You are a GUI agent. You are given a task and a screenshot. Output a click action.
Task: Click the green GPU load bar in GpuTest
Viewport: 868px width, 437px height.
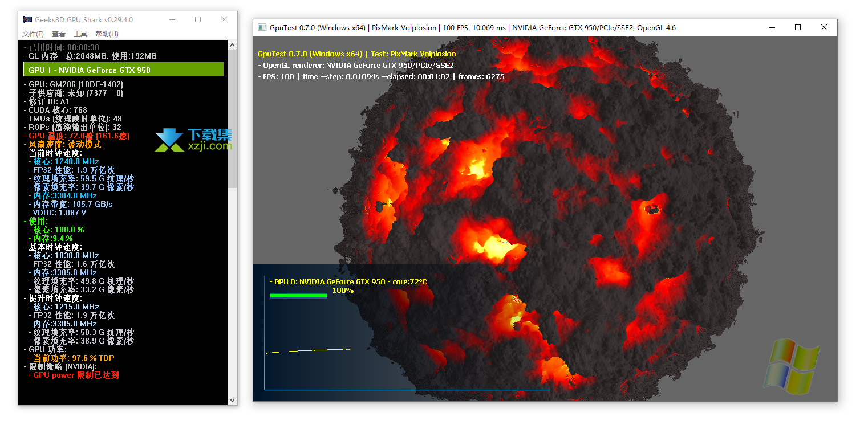[x=298, y=295]
